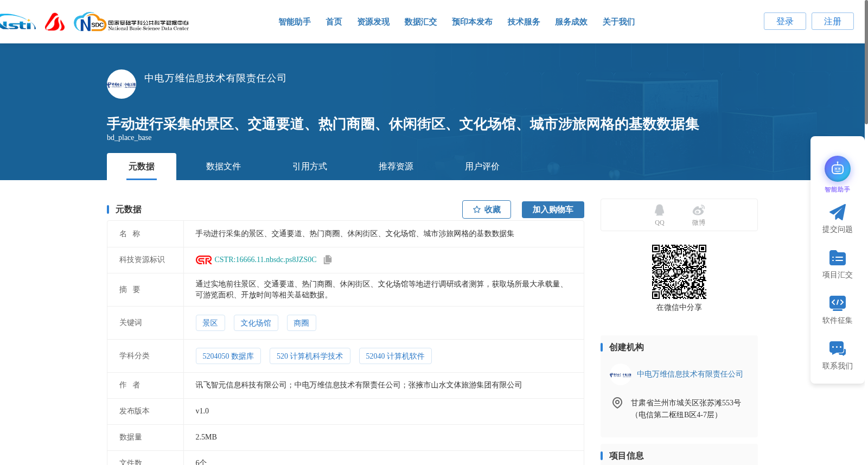Click the 注册 button
Image resolution: width=868 pixels, height=465 pixels.
(x=833, y=21)
